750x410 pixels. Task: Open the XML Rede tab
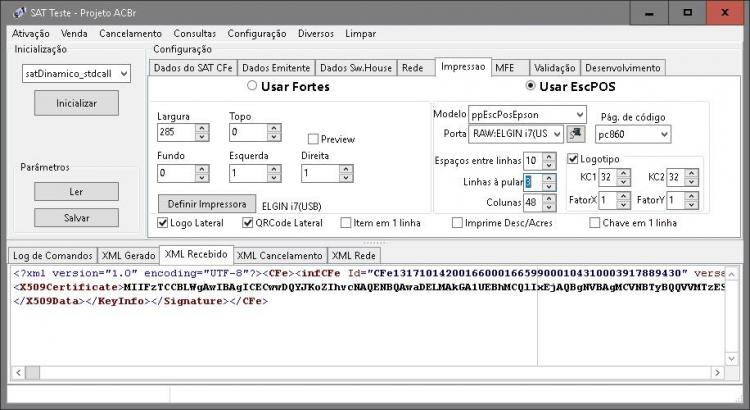point(354,255)
